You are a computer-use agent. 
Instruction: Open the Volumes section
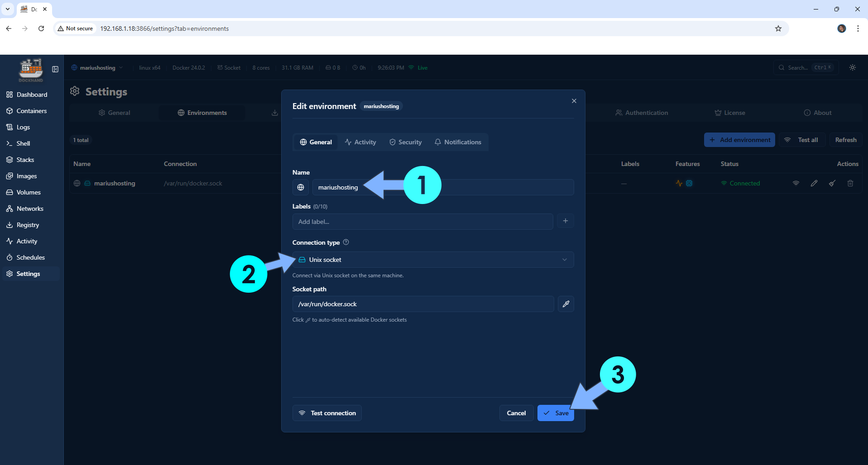29,192
